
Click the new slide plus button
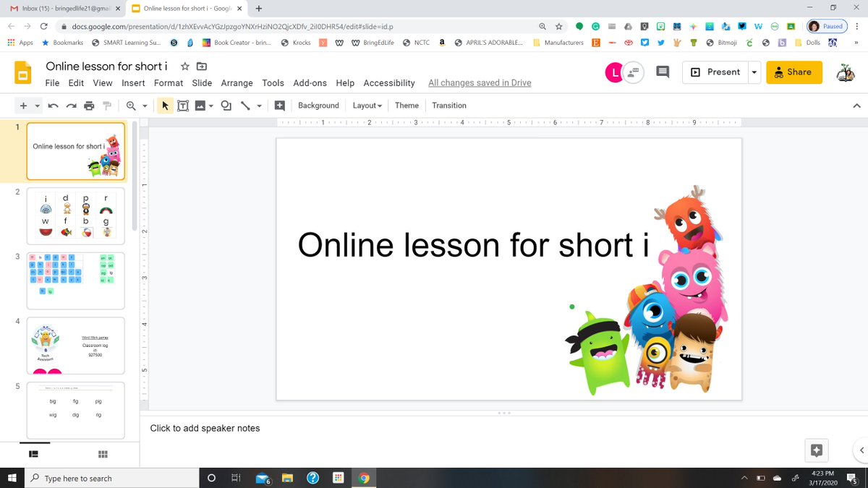[x=23, y=106]
